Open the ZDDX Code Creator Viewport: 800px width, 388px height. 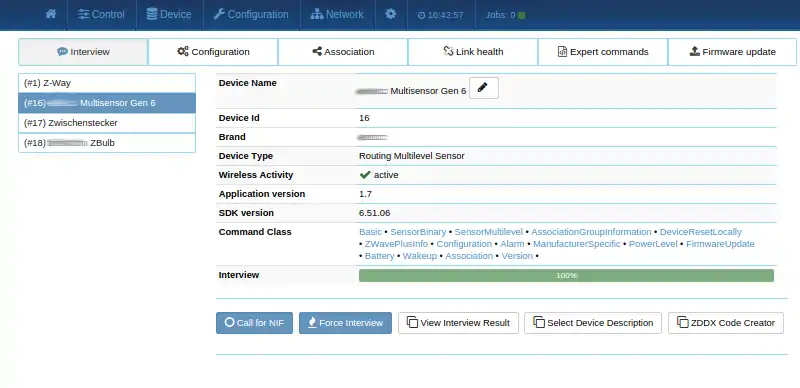[x=726, y=323]
